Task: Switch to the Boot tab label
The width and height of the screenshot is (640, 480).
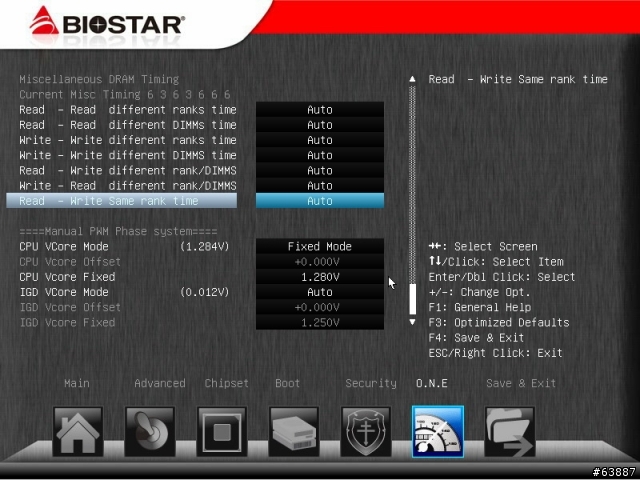Action: click(287, 383)
